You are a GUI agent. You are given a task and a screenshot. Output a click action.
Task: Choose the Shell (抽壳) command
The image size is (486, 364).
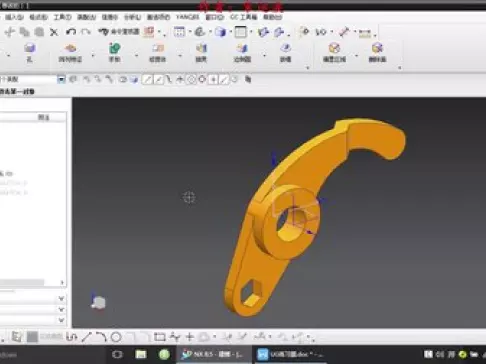click(201, 53)
